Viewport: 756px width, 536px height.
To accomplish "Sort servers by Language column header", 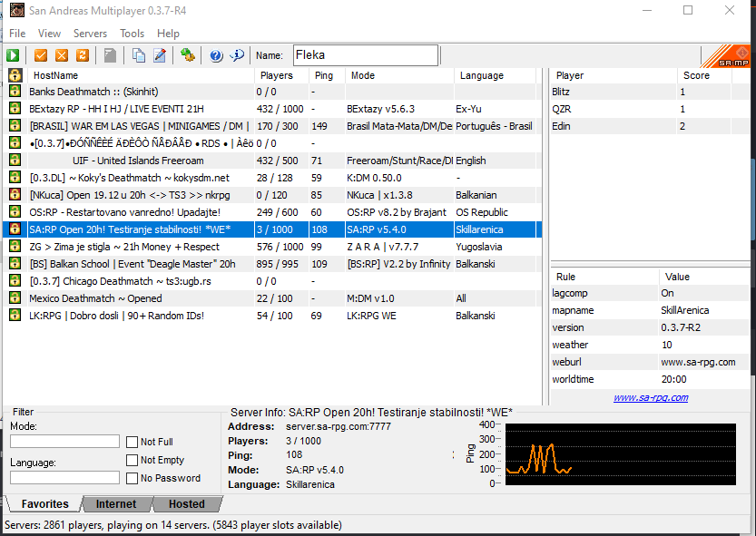I will (x=496, y=75).
